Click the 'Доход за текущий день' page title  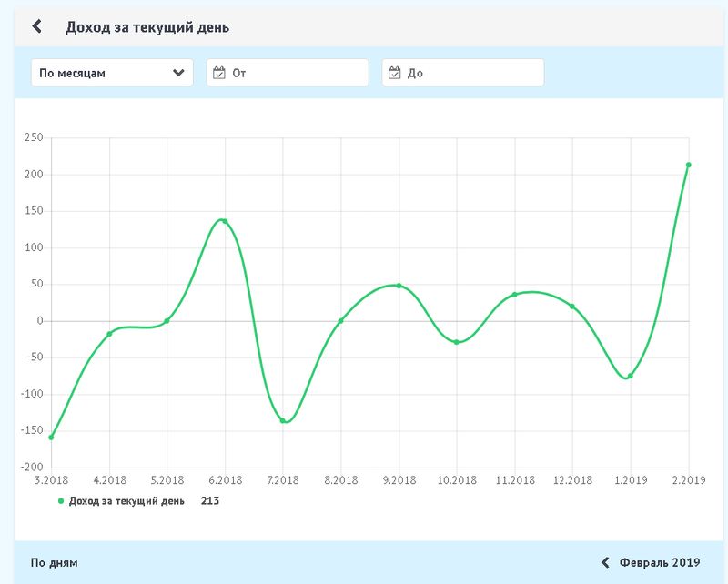147,27
